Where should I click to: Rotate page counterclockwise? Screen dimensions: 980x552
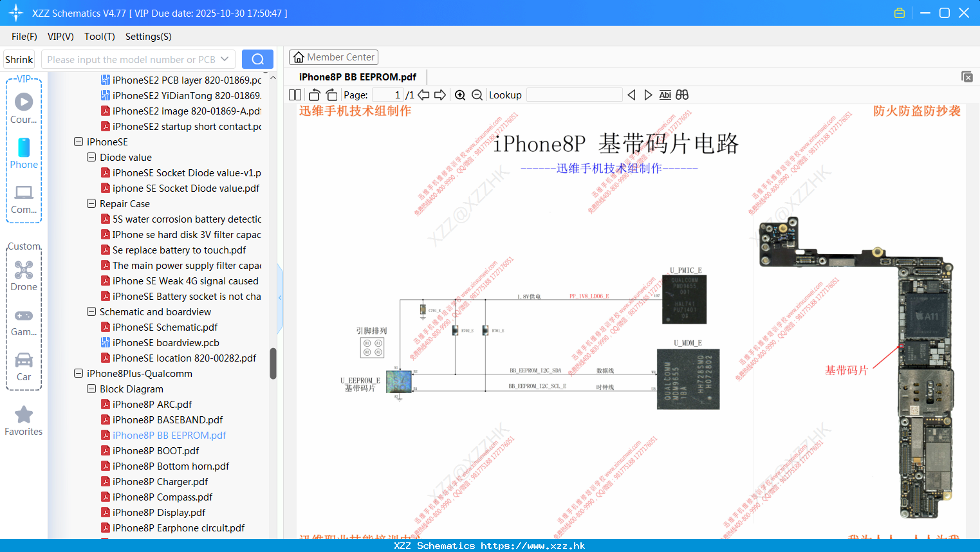click(x=315, y=95)
